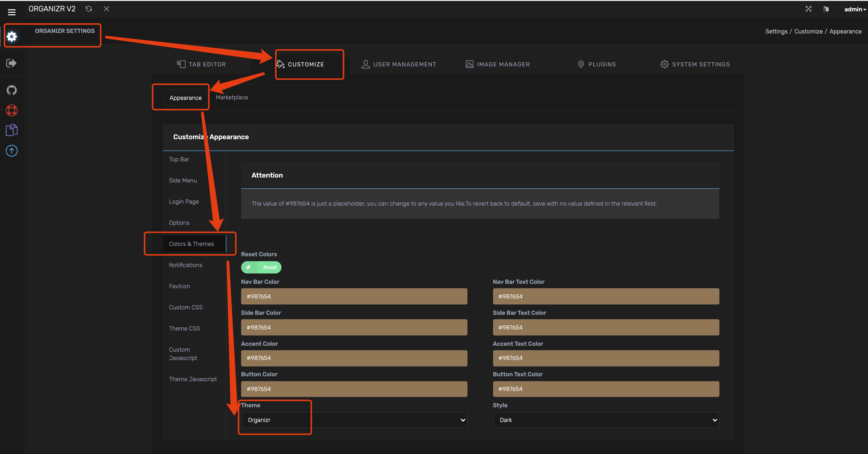Click the close tab X icon

click(107, 9)
